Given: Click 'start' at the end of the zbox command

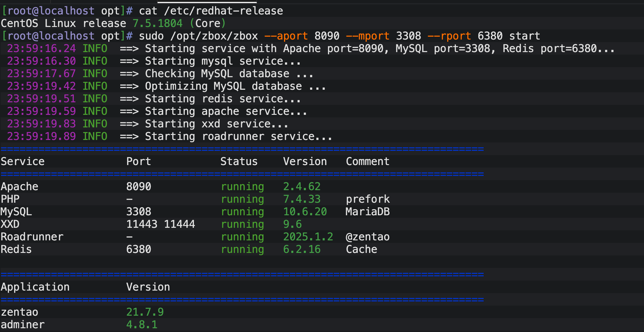Looking at the screenshot, I should (524, 36).
